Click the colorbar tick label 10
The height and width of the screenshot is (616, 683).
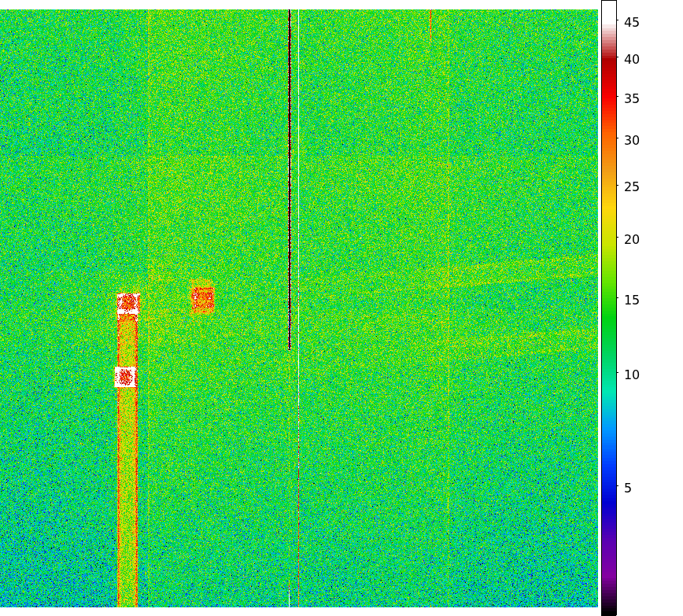tap(632, 375)
